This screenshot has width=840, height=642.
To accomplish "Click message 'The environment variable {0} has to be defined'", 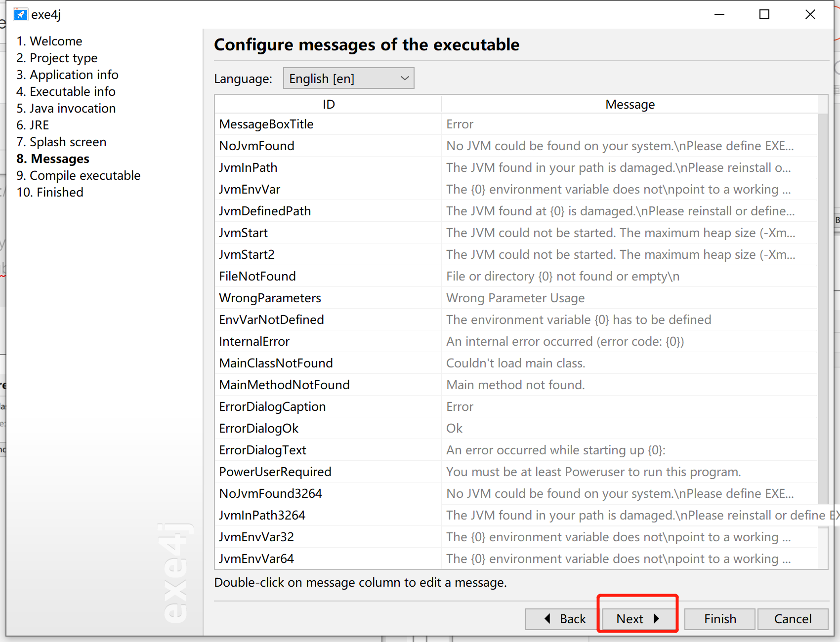I will 630,320.
